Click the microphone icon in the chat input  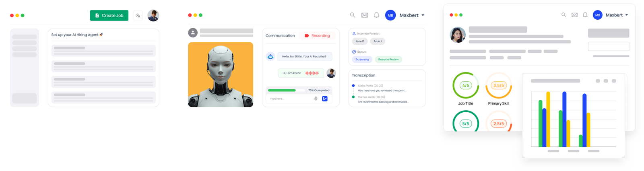(x=316, y=99)
